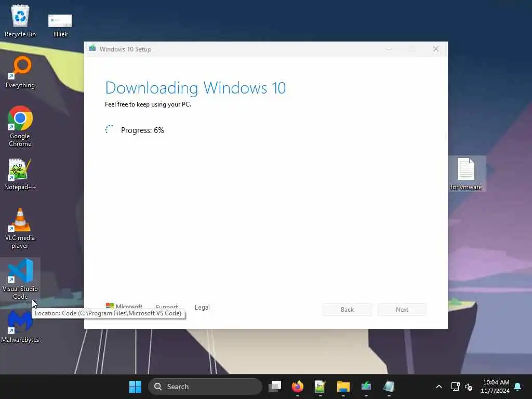Click the Back button in Setup
The image size is (532, 399).
(347, 310)
